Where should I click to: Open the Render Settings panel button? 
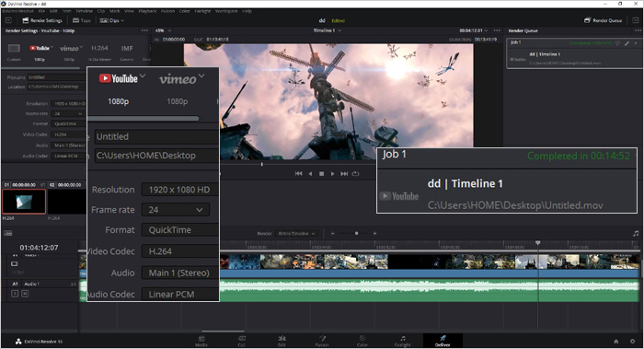[x=42, y=20]
